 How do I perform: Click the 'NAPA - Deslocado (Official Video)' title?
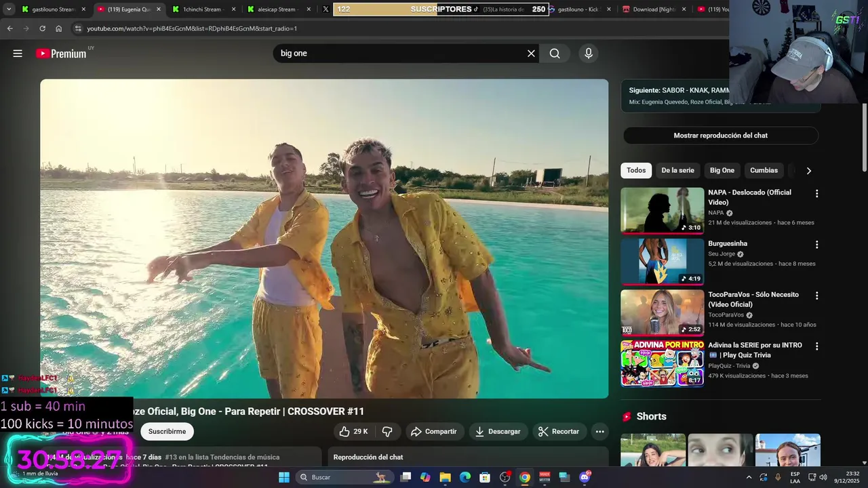(x=750, y=197)
